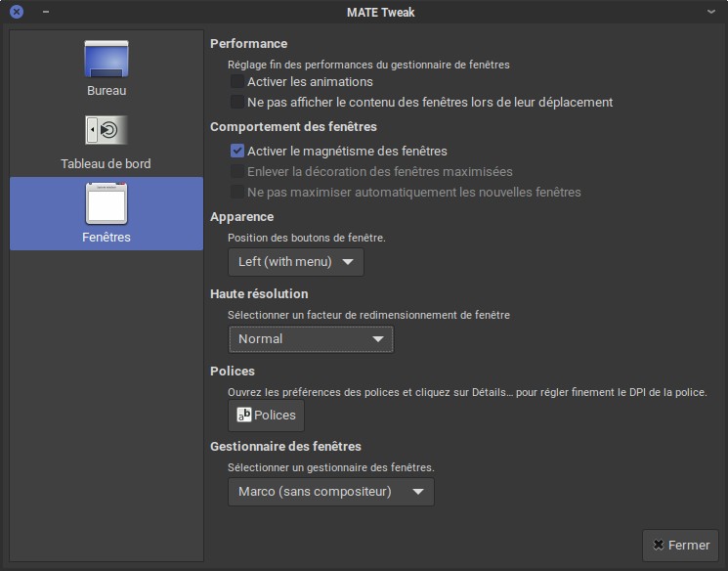The image size is (728, 571).
Task: Click the 'Ne pas maximiser automatiquement' checkbox
Action: click(237, 193)
